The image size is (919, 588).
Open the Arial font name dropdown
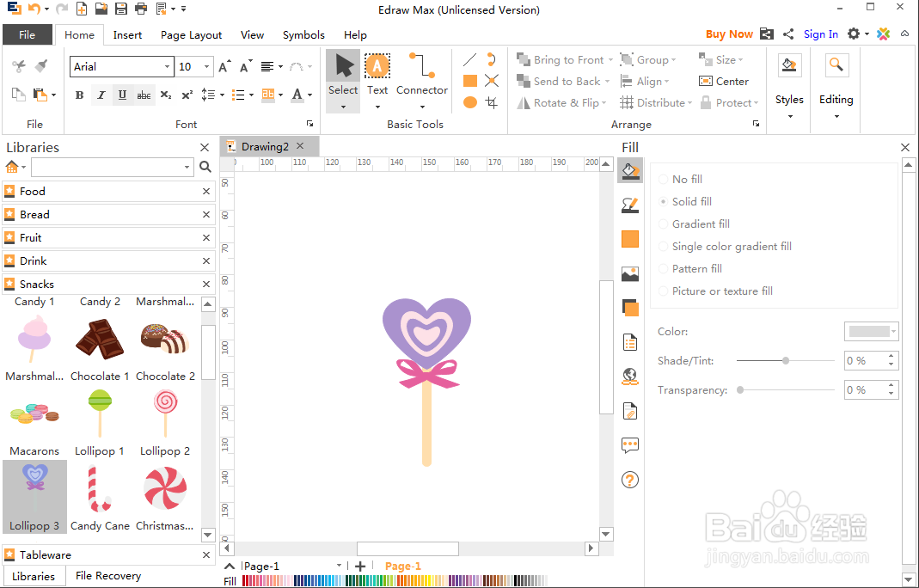(x=167, y=67)
